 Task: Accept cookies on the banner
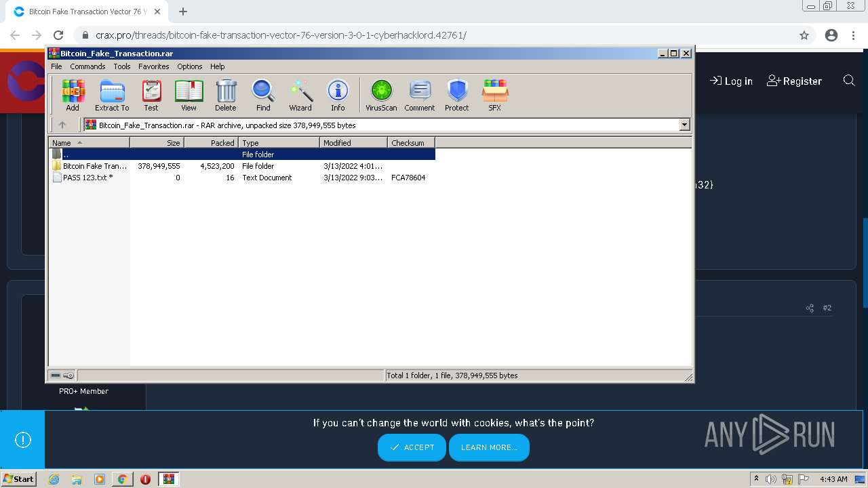(x=412, y=447)
